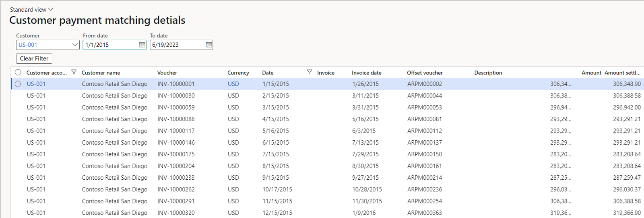Click filter icon on Date column
The height and width of the screenshot is (218, 644).
309,72
